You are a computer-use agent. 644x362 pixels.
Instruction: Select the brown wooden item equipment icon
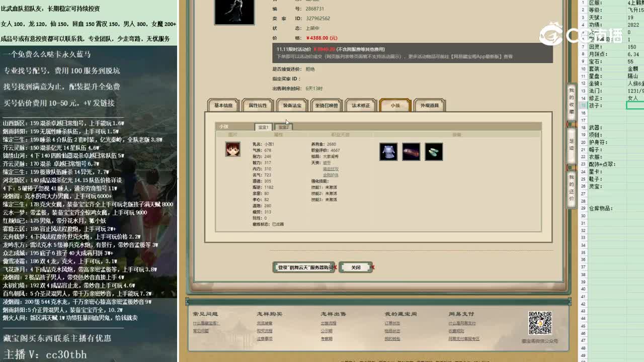tap(411, 152)
